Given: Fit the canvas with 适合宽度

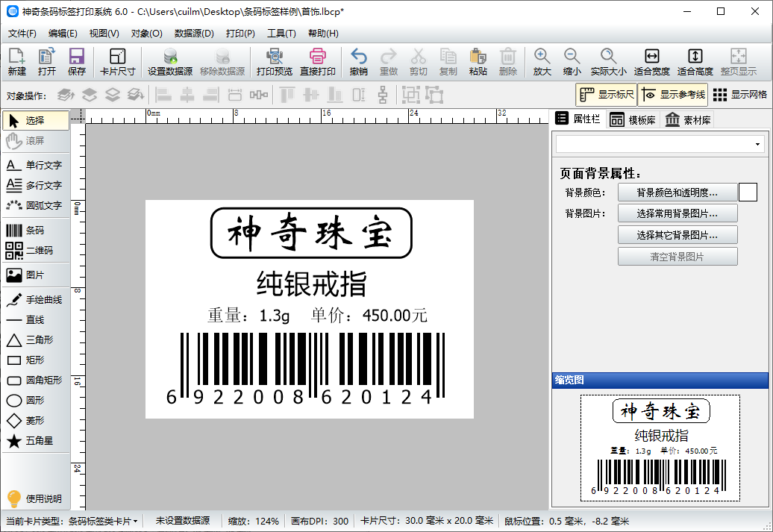Looking at the screenshot, I should pos(651,62).
